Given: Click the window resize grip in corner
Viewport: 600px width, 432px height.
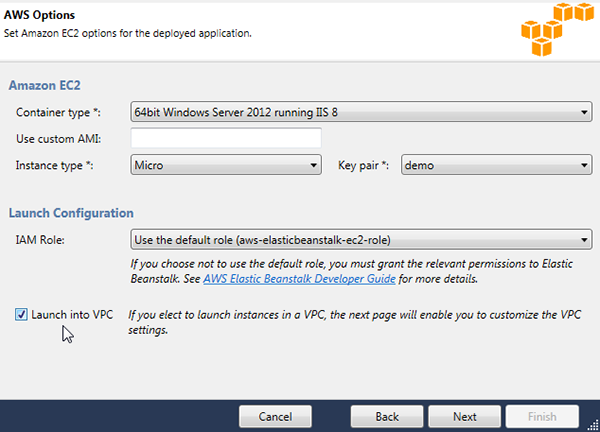Looking at the screenshot, I should [593, 425].
